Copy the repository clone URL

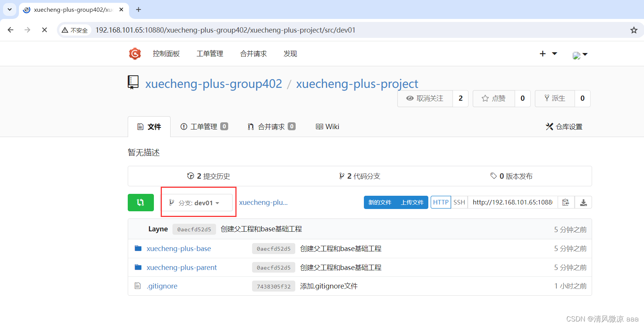(566, 202)
